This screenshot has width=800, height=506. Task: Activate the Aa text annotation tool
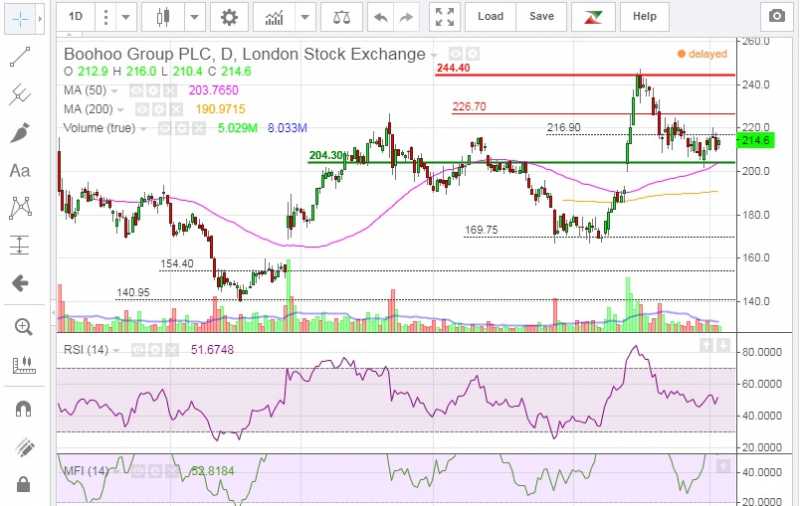(20, 171)
